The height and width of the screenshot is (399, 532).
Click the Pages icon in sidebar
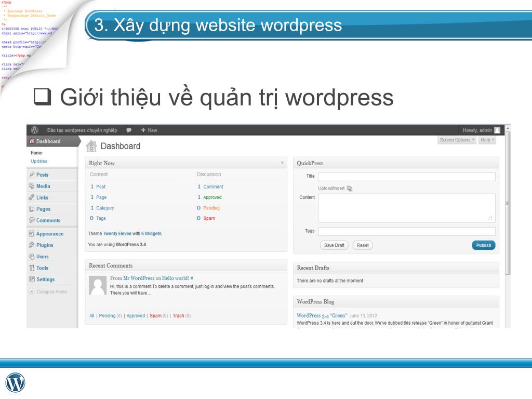click(x=32, y=209)
